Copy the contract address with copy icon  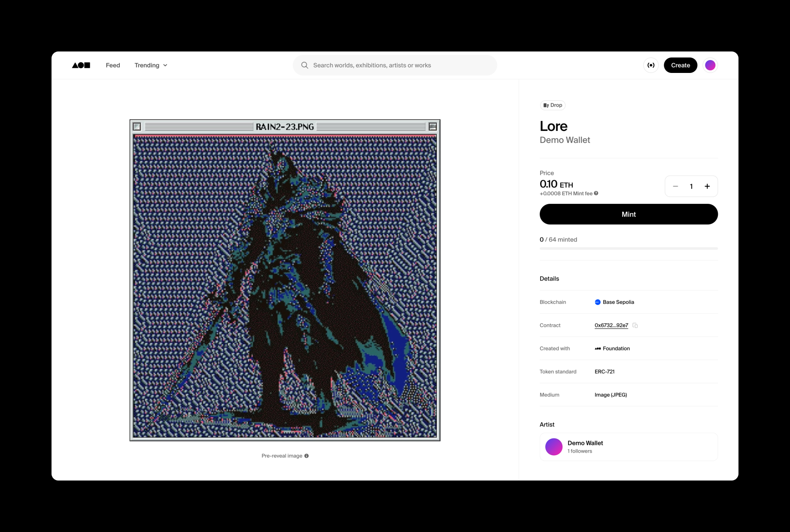tap(635, 326)
